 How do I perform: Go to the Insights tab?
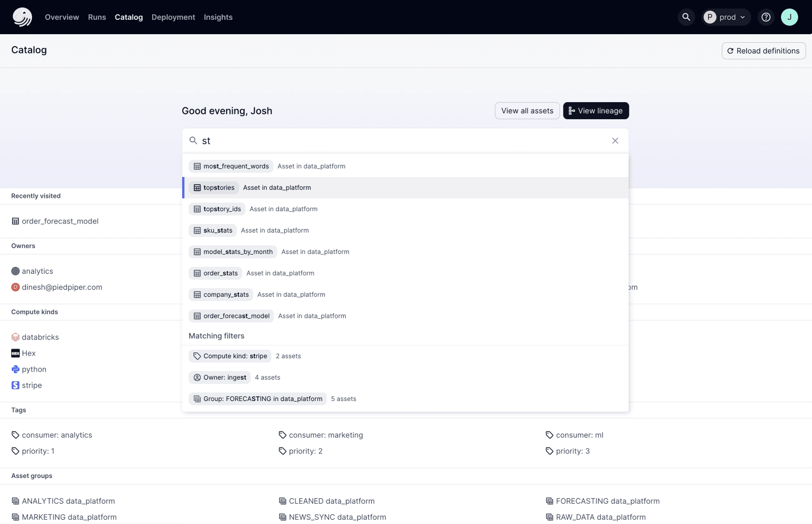click(x=218, y=17)
